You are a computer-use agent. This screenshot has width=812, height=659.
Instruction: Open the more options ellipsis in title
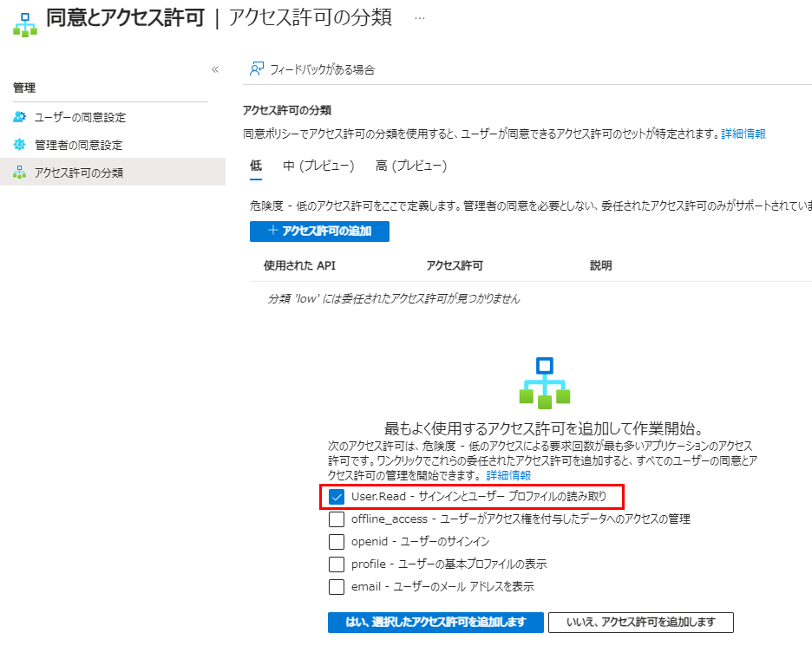coord(420,18)
